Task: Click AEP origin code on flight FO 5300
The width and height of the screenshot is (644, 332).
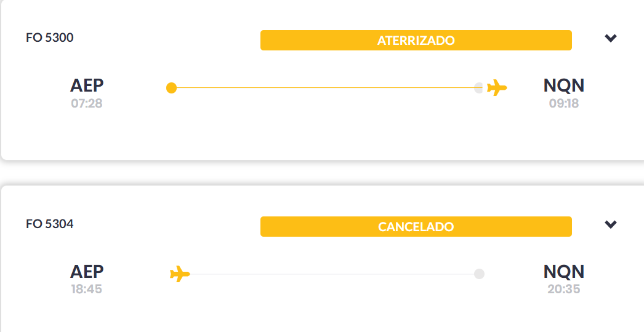Action: [87, 85]
